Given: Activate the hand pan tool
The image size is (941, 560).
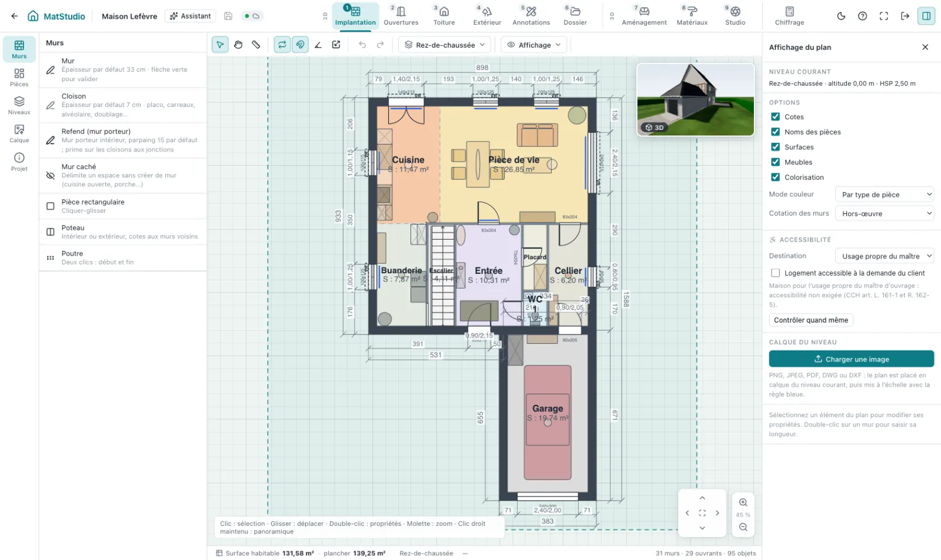Looking at the screenshot, I should click(x=238, y=45).
